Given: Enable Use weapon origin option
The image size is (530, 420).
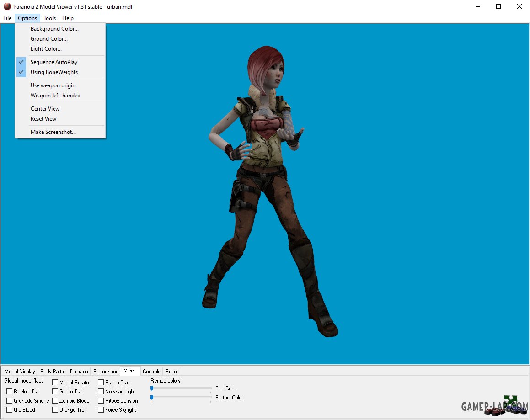Looking at the screenshot, I should point(60,85).
